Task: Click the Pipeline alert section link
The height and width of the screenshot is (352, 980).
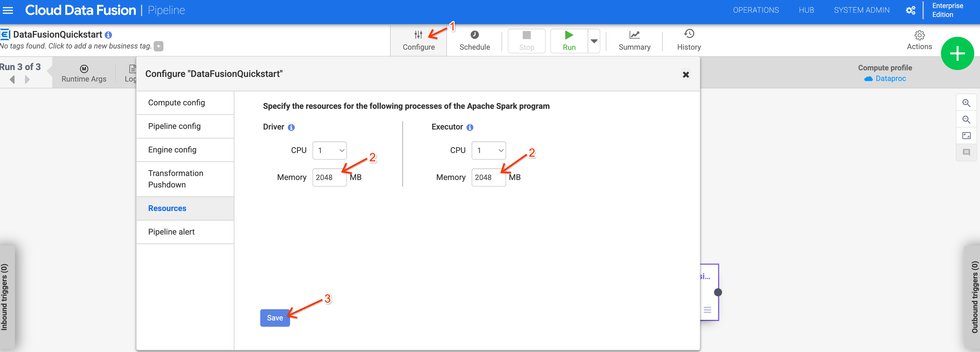Action: 171,231
